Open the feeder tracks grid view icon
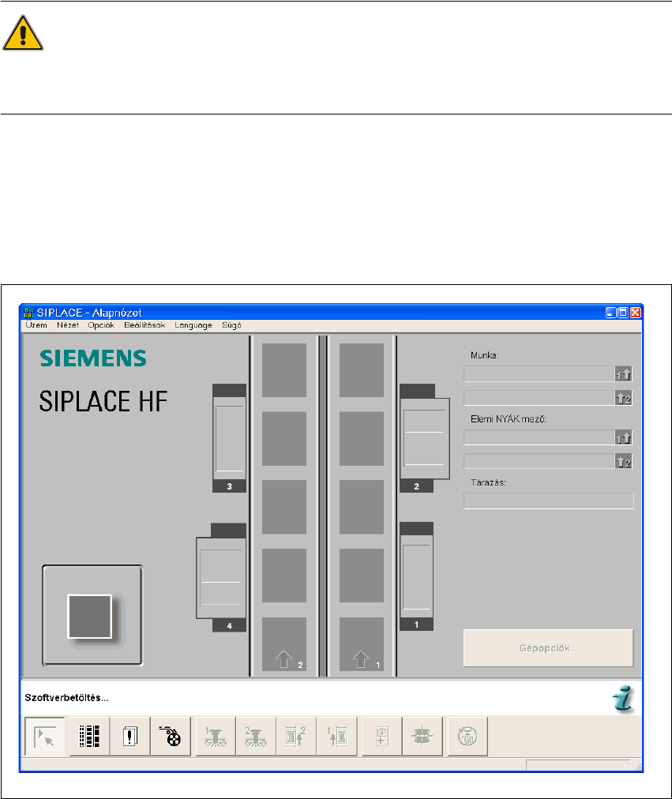This screenshot has width=672, height=799. tap(90, 737)
